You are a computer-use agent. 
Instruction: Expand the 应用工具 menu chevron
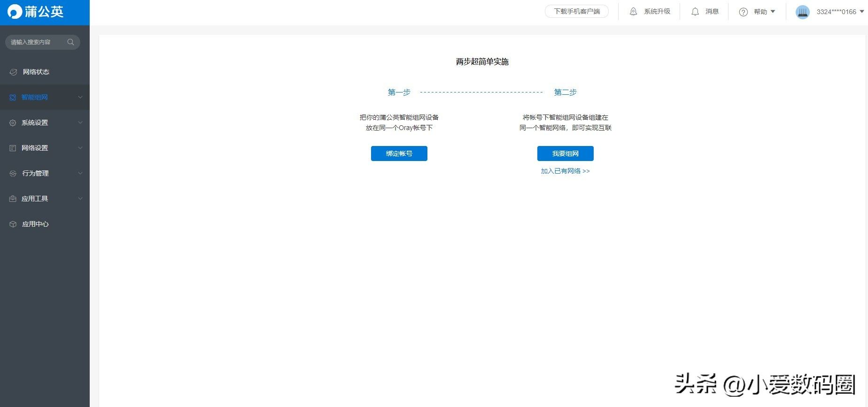click(80, 199)
